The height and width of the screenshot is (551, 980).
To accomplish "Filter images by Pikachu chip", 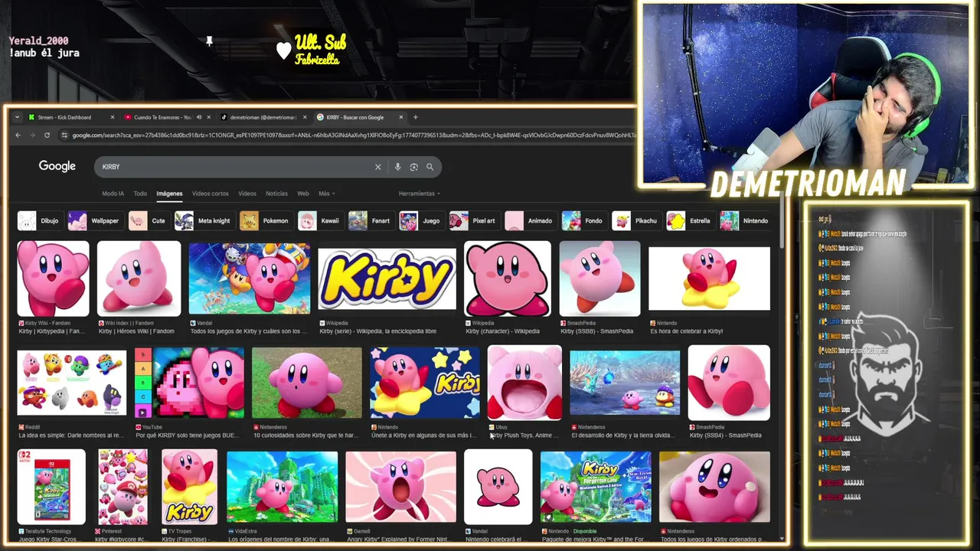I will click(635, 221).
